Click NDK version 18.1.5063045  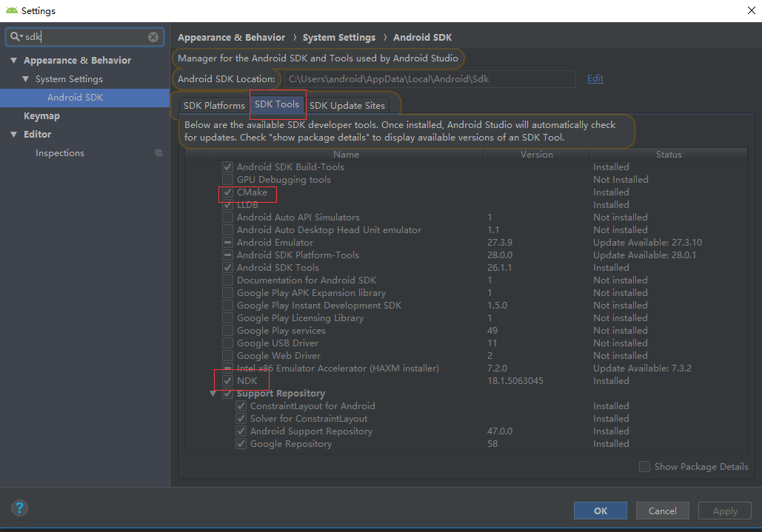coord(515,381)
